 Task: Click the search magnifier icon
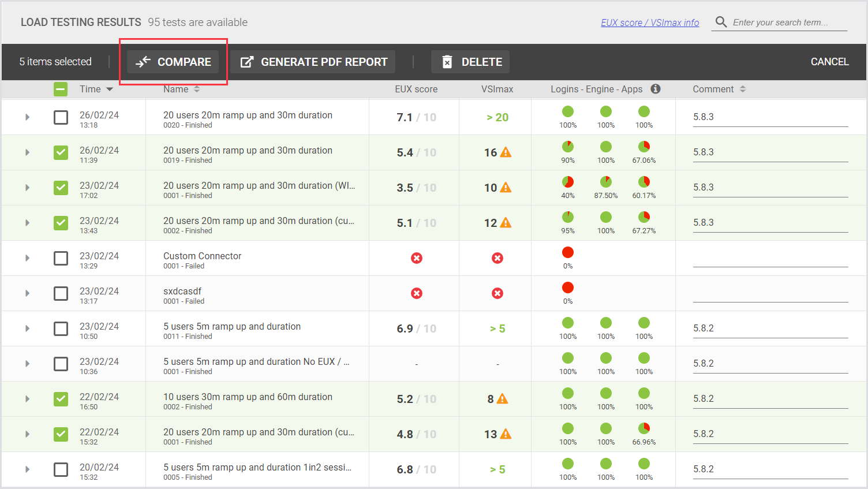tap(721, 23)
